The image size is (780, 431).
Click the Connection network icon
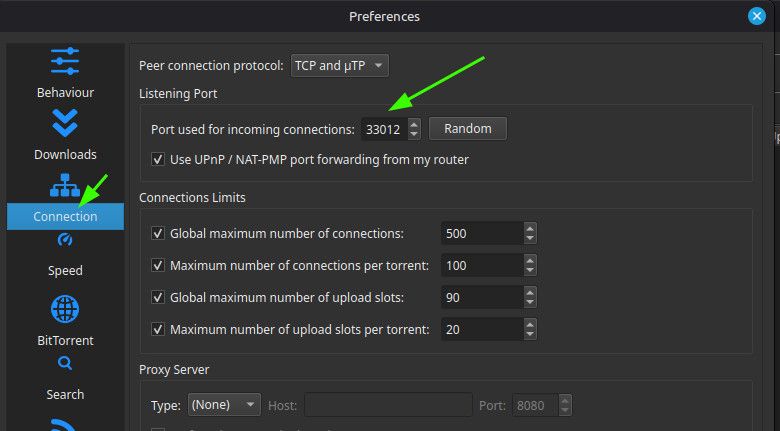[x=65, y=185]
